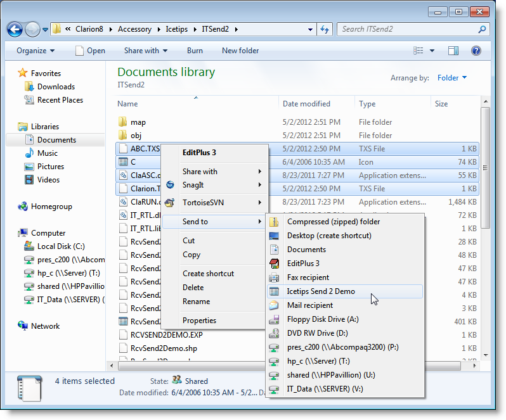Click in the Search ITSend2 field
The height and width of the screenshot is (420, 506).
(406, 29)
